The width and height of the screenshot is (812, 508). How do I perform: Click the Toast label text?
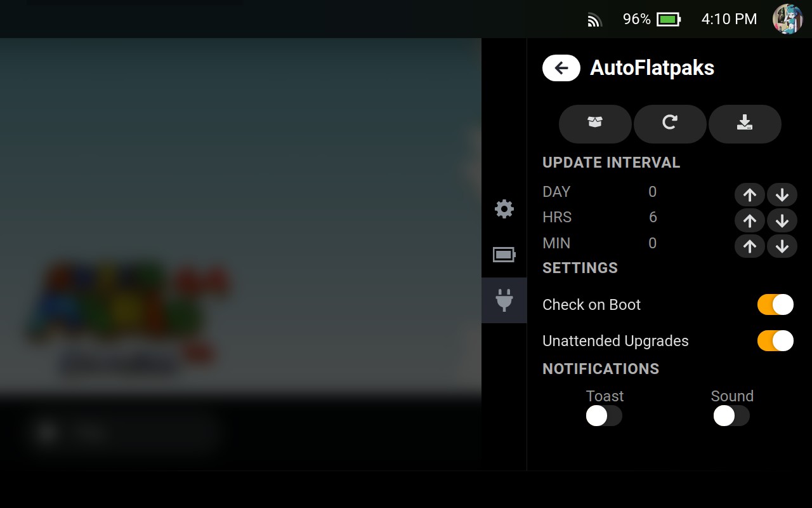click(x=605, y=396)
